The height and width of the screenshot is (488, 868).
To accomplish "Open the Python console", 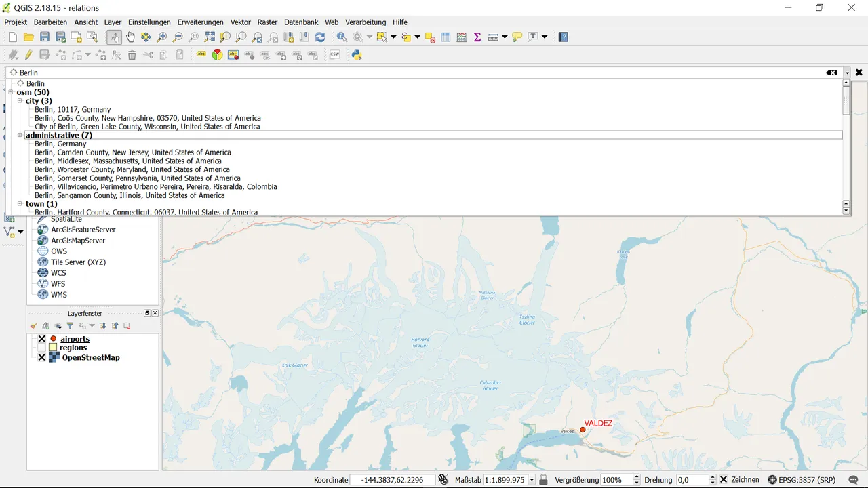I will pyautogui.click(x=357, y=55).
